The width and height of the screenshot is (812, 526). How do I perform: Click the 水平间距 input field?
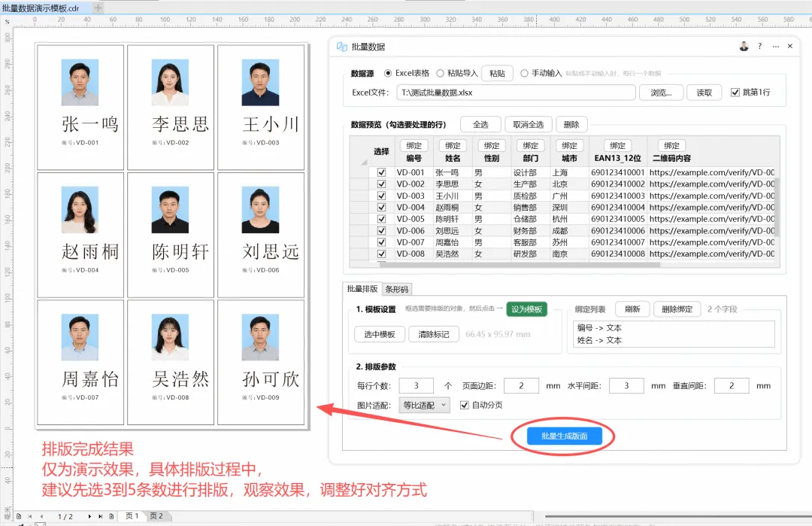click(626, 385)
